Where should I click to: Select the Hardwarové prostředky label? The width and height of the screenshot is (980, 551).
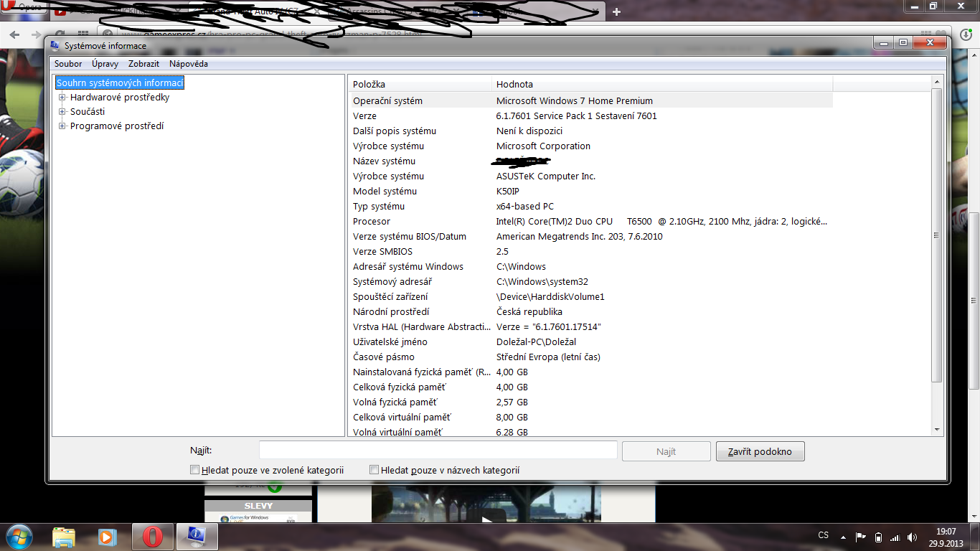click(120, 98)
